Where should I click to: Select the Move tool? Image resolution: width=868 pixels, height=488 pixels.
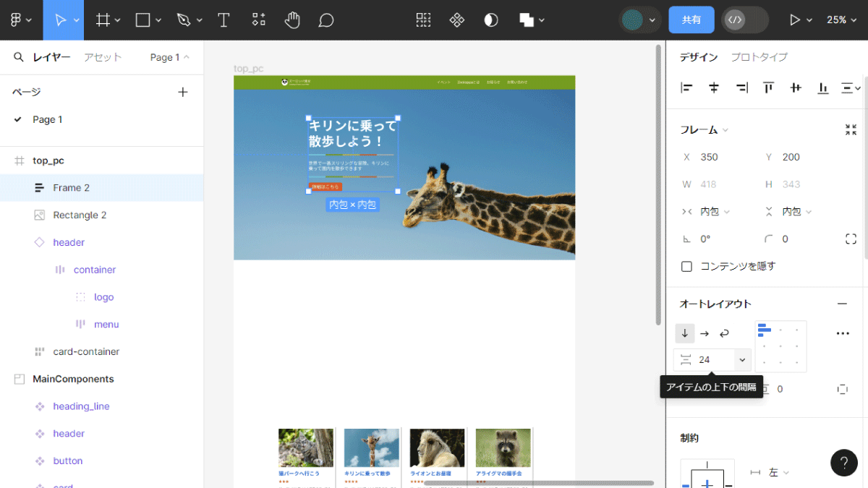coord(60,20)
